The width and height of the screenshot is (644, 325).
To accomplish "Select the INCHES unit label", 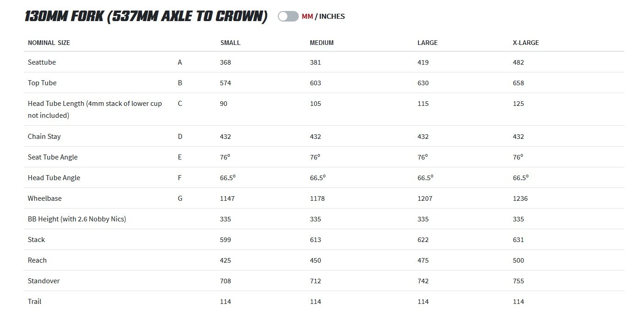I will pos(332,17).
